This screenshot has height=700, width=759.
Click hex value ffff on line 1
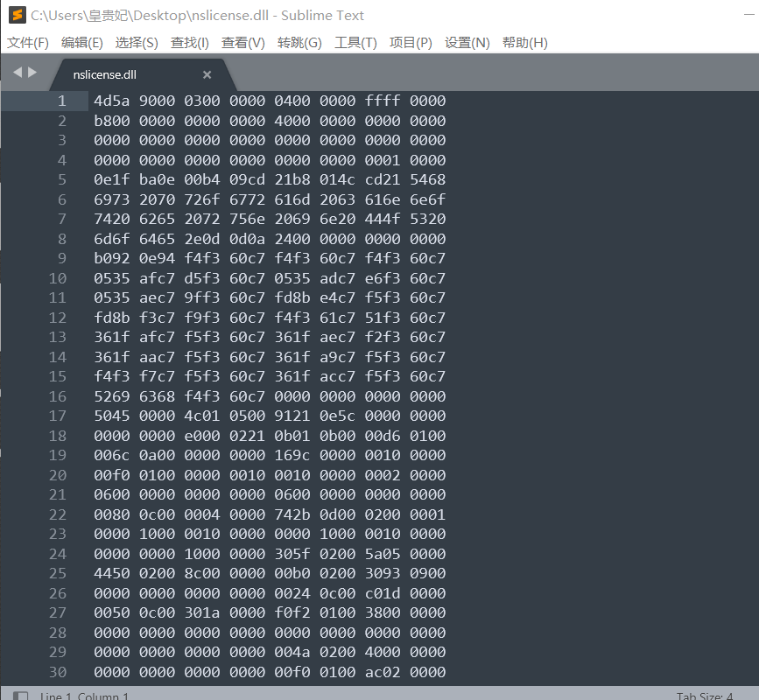(x=383, y=101)
